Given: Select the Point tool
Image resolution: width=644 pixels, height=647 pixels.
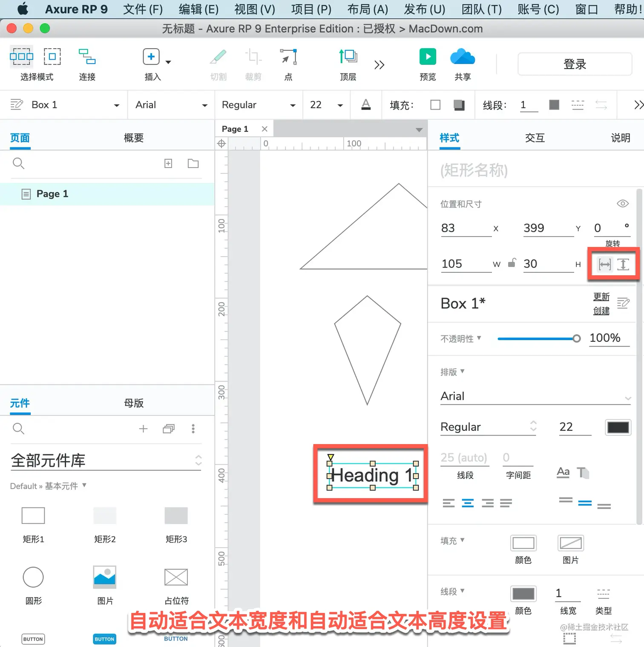Looking at the screenshot, I should (288, 57).
